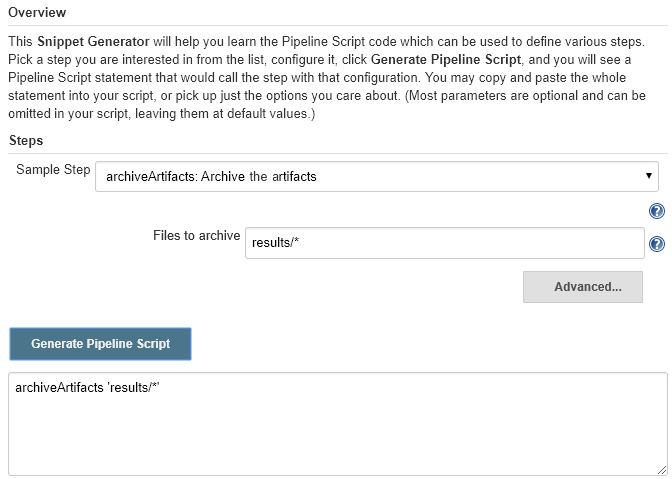Click the Sample Step label
This screenshot has height=479, width=672.
click(x=53, y=169)
